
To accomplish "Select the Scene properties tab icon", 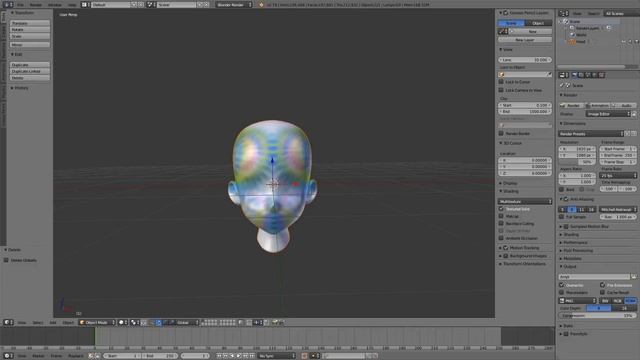I will point(588,75).
